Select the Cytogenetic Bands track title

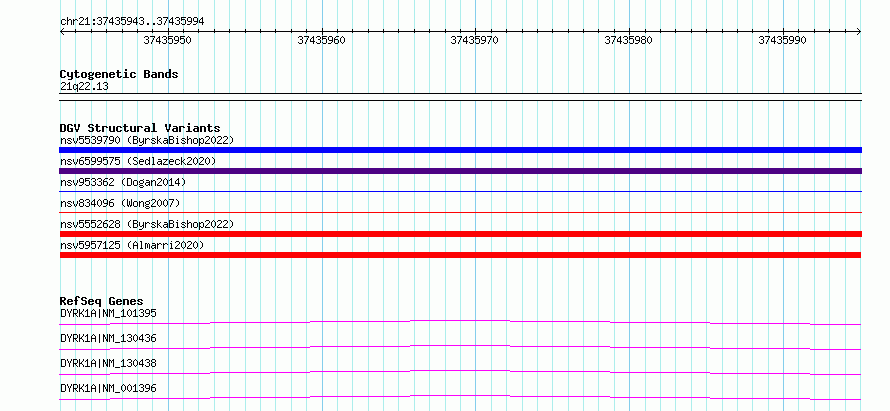point(119,74)
